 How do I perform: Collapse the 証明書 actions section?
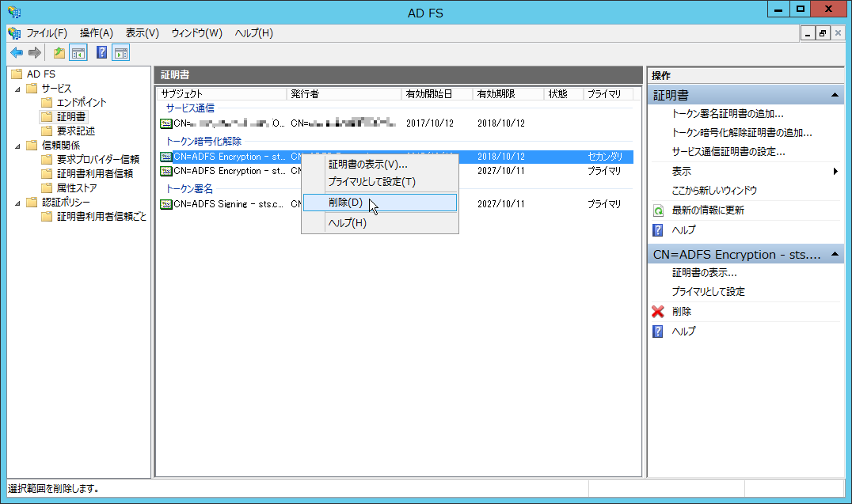835,95
